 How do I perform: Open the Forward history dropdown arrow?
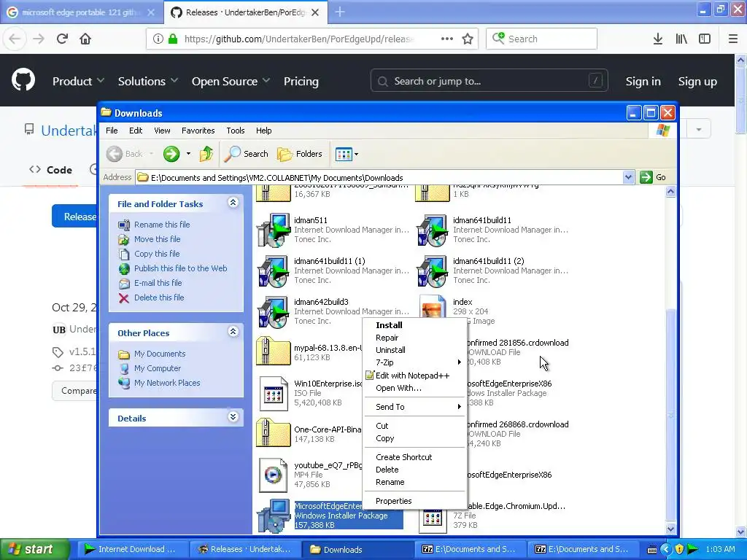(x=188, y=154)
